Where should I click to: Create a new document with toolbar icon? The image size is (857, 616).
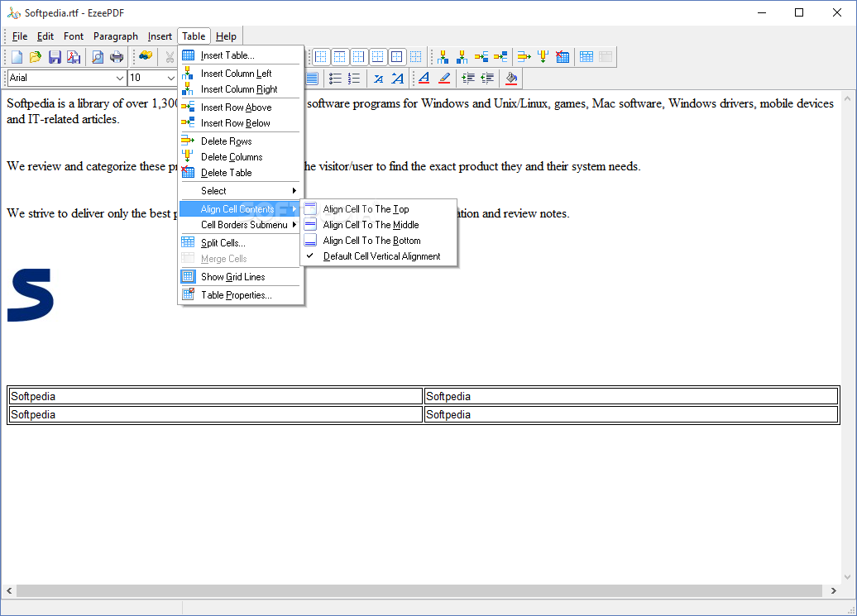pyautogui.click(x=17, y=57)
